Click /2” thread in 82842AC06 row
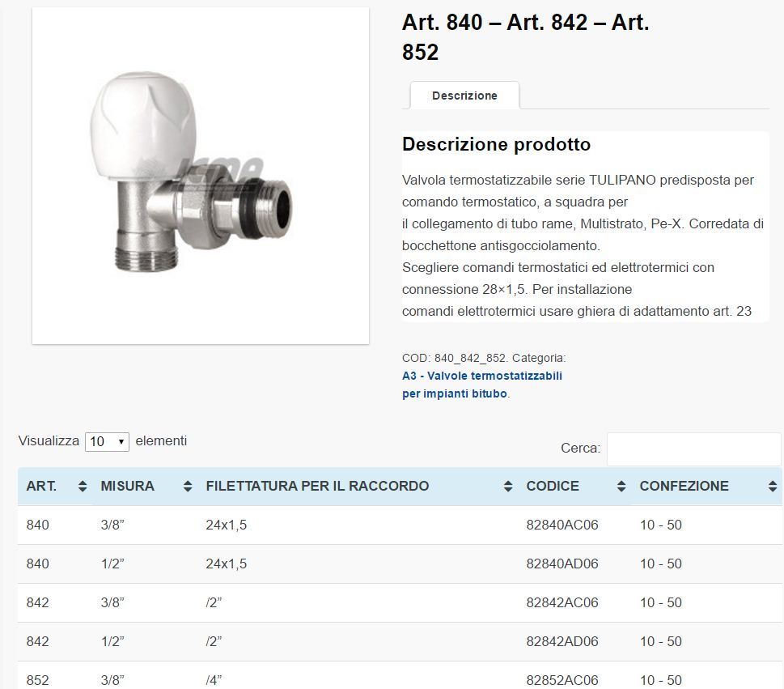The image size is (784, 689). tap(214, 602)
